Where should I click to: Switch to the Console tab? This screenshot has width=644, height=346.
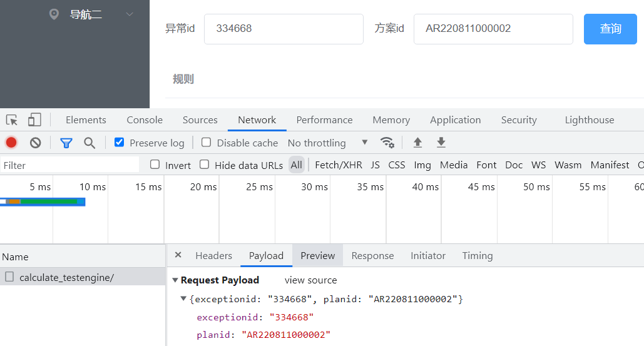[x=145, y=120]
